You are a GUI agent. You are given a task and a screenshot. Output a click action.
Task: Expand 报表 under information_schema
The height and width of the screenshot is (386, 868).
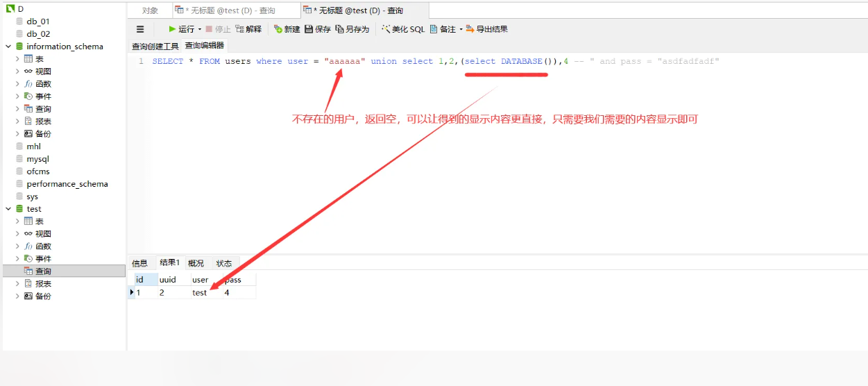pyautogui.click(x=17, y=121)
